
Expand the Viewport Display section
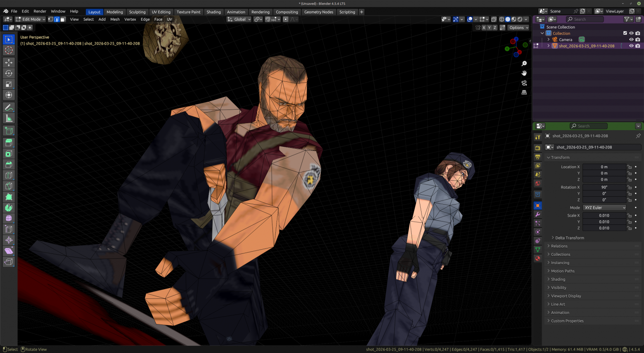pos(566,296)
